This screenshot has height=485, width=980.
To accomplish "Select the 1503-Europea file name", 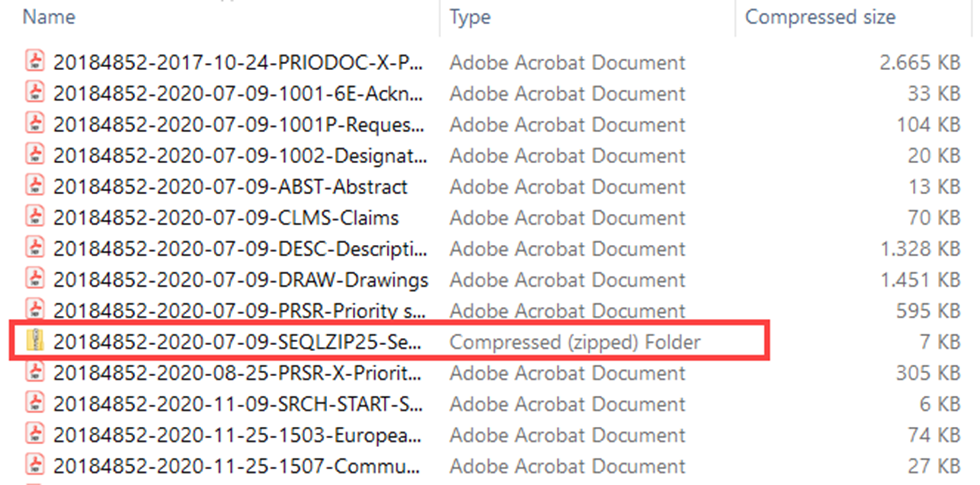I will [237, 435].
